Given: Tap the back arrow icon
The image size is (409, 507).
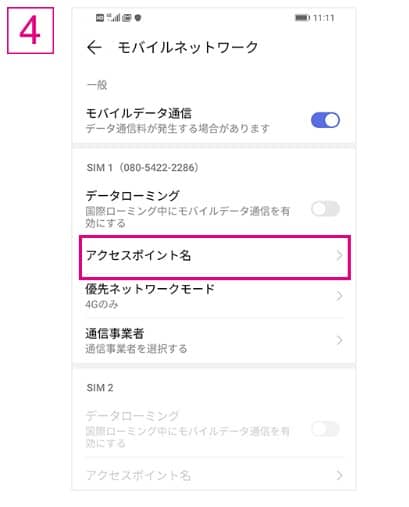Looking at the screenshot, I should tap(94, 47).
